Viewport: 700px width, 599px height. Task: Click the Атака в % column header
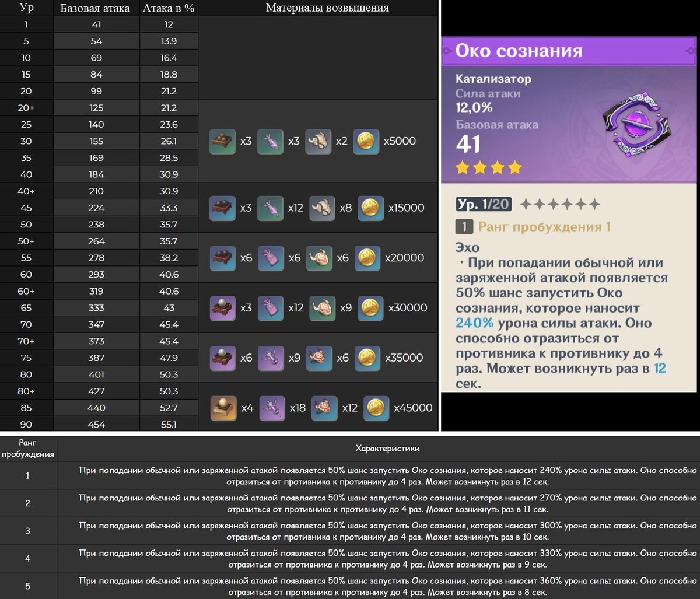169,8
